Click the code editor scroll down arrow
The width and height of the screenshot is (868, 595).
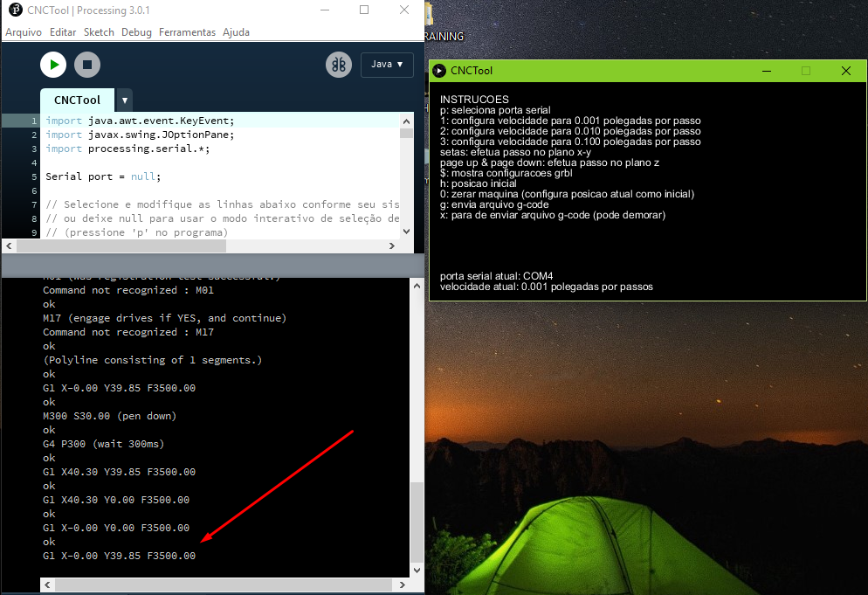pos(406,232)
